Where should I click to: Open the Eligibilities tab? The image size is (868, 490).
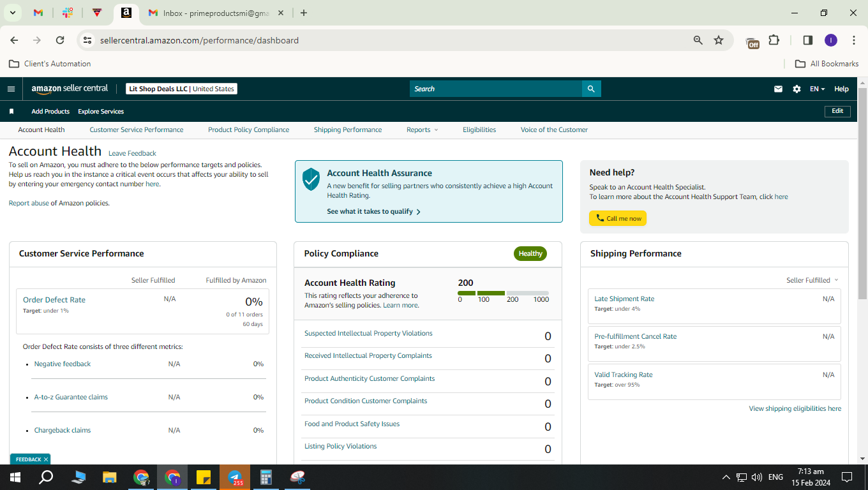coord(479,130)
